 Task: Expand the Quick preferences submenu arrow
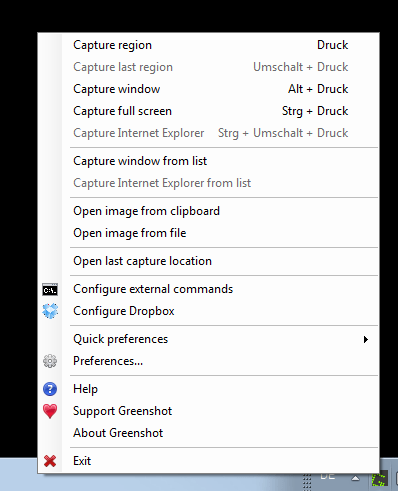pos(366,339)
